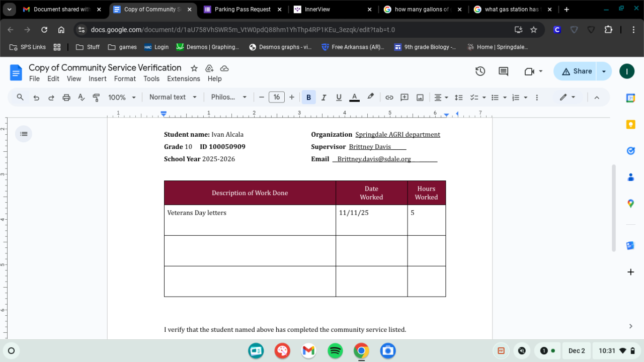Screen dimensions: 644x362
Task: Toggle bold formatting
Action: click(x=308, y=98)
